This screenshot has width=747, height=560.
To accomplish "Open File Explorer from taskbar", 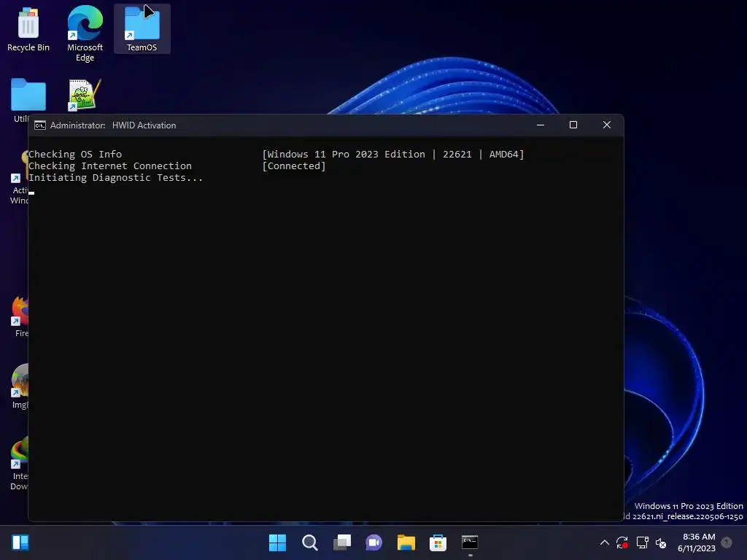I will point(406,542).
